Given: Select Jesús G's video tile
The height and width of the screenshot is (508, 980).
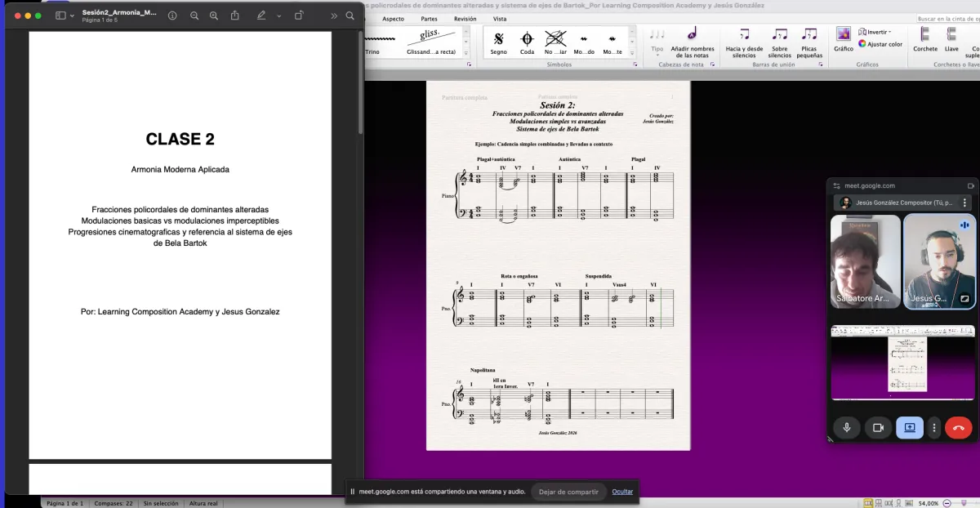Looking at the screenshot, I should pos(939,261).
